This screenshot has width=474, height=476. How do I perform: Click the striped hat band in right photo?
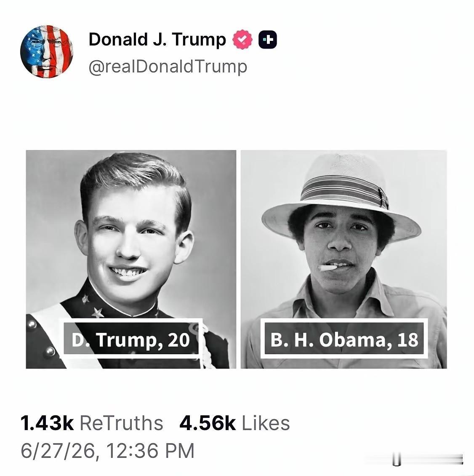click(x=345, y=190)
